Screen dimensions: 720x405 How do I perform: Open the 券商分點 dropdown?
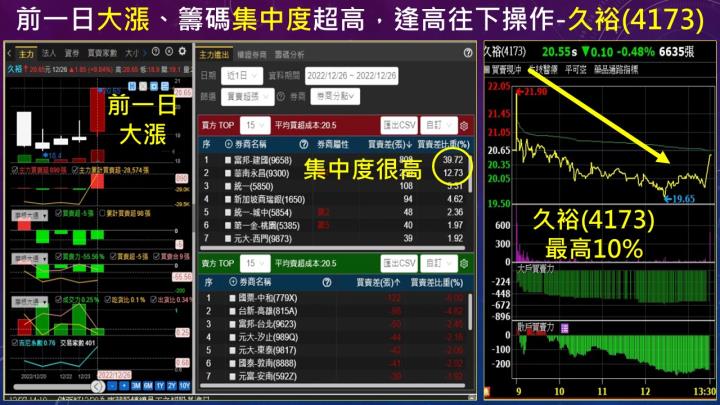[335, 96]
